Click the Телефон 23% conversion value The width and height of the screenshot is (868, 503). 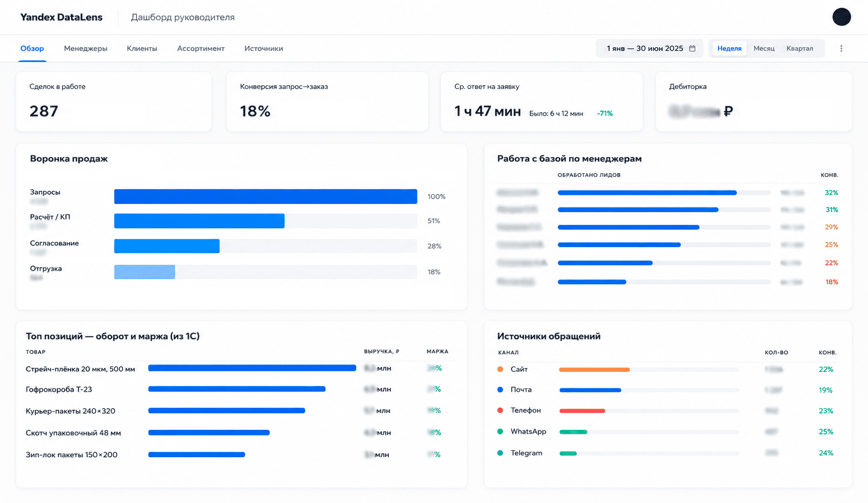pyautogui.click(x=826, y=411)
